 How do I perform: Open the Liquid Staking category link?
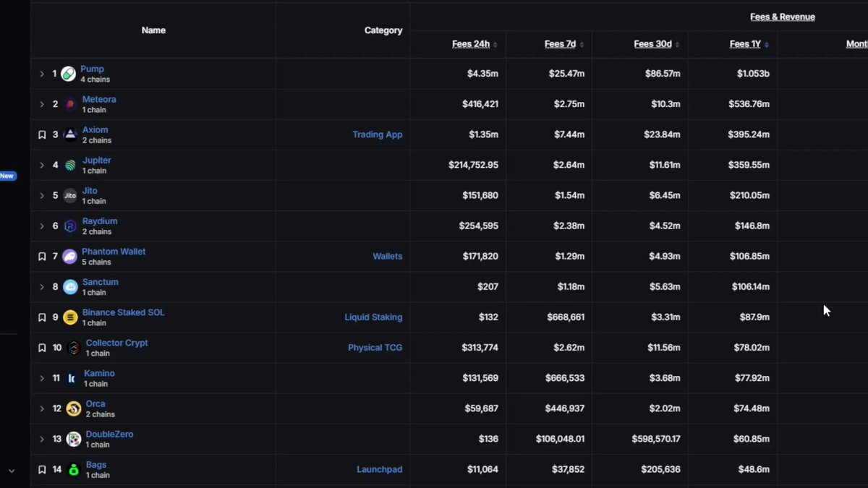pyautogui.click(x=373, y=317)
